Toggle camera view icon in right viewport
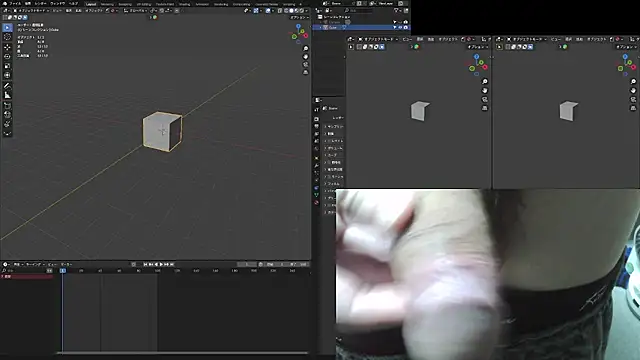The image size is (640, 360). pyautogui.click(x=633, y=100)
